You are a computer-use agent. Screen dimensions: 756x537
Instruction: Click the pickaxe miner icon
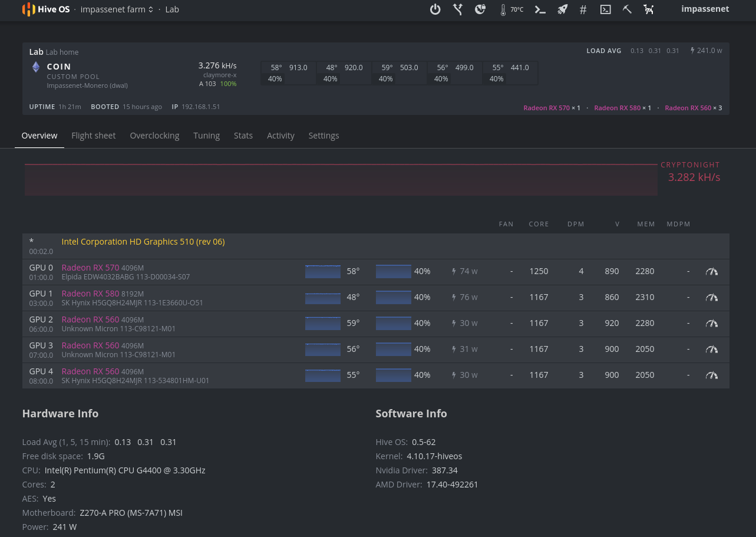[627, 9]
